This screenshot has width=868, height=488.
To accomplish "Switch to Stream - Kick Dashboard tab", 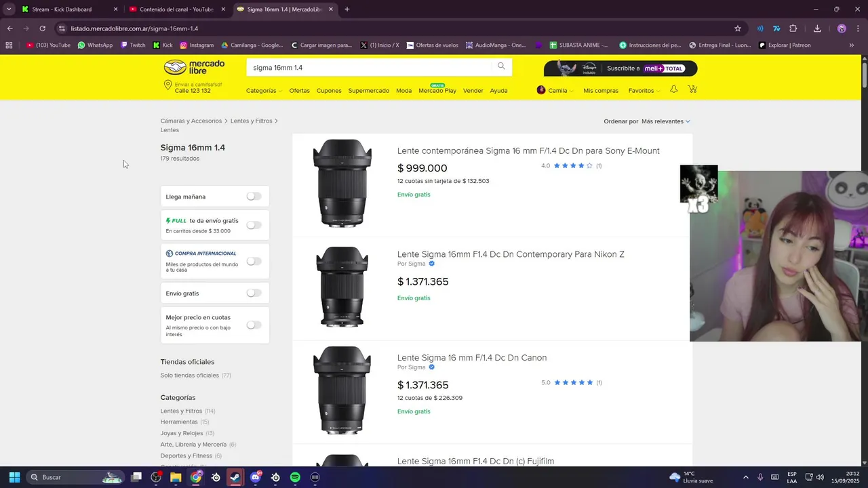I will point(68,9).
